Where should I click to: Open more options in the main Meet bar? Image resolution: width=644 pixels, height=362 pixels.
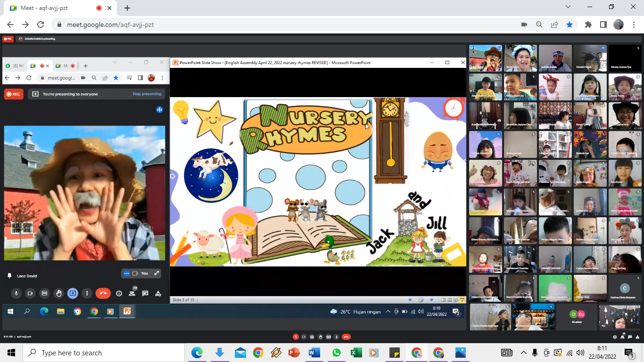pyautogui.click(x=336, y=337)
